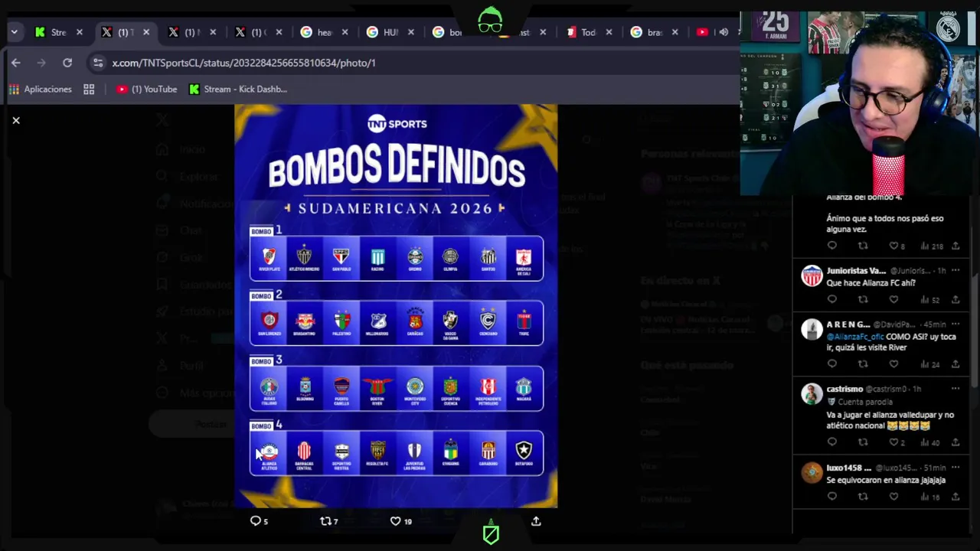Share A R E N G 'COMO ASI' tweet

(x=955, y=364)
